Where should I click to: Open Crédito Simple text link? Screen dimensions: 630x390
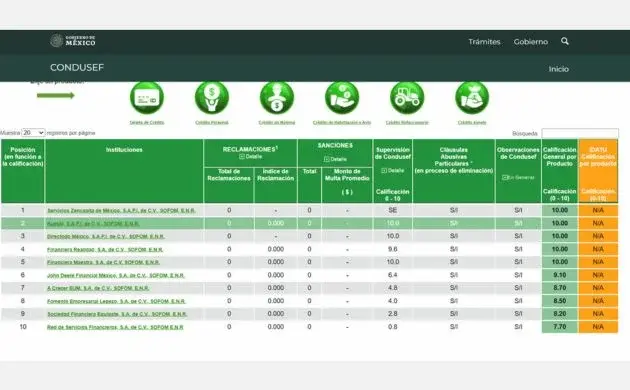[472, 123]
